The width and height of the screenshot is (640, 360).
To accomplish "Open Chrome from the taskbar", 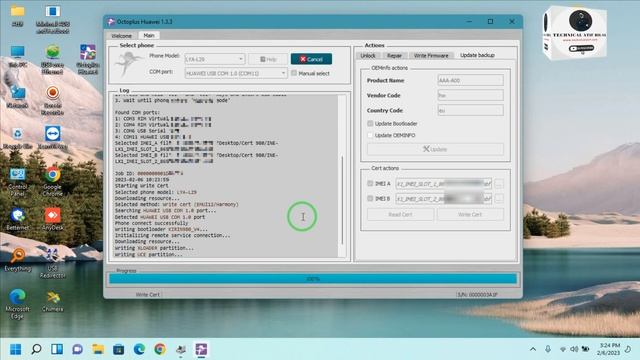I will tap(160, 349).
